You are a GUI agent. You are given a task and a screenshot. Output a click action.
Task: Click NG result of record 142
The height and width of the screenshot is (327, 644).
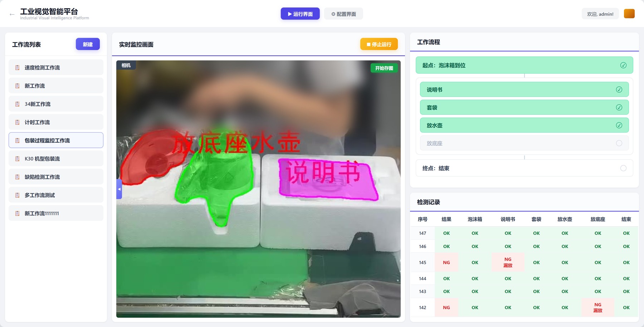pyautogui.click(x=447, y=307)
